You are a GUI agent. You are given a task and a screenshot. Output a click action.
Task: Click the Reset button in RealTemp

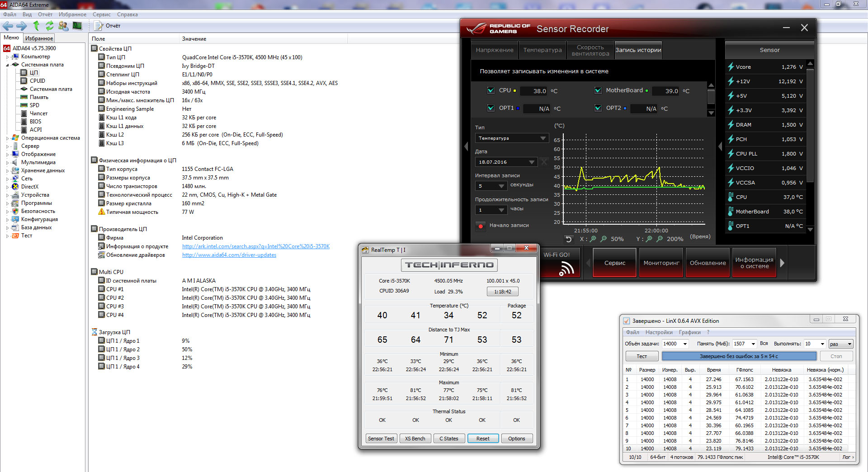(x=483, y=439)
